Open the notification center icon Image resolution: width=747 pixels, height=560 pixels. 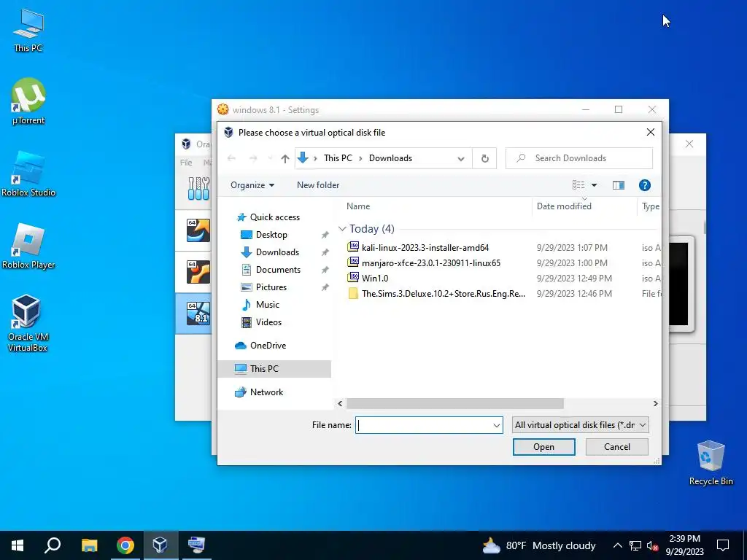coord(723,545)
